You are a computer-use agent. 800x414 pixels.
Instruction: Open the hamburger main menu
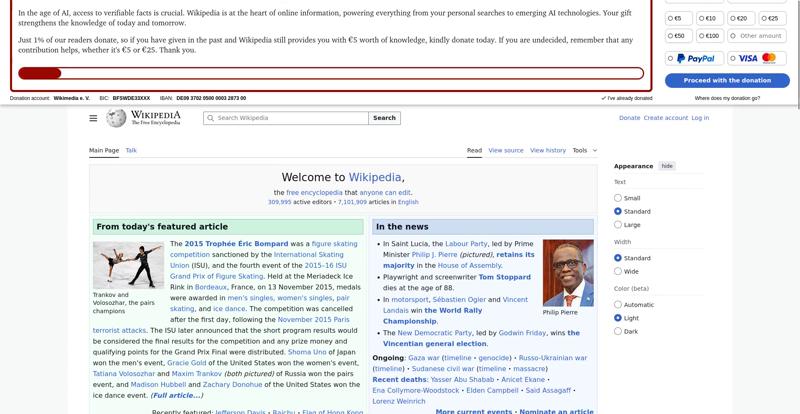coord(93,118)
